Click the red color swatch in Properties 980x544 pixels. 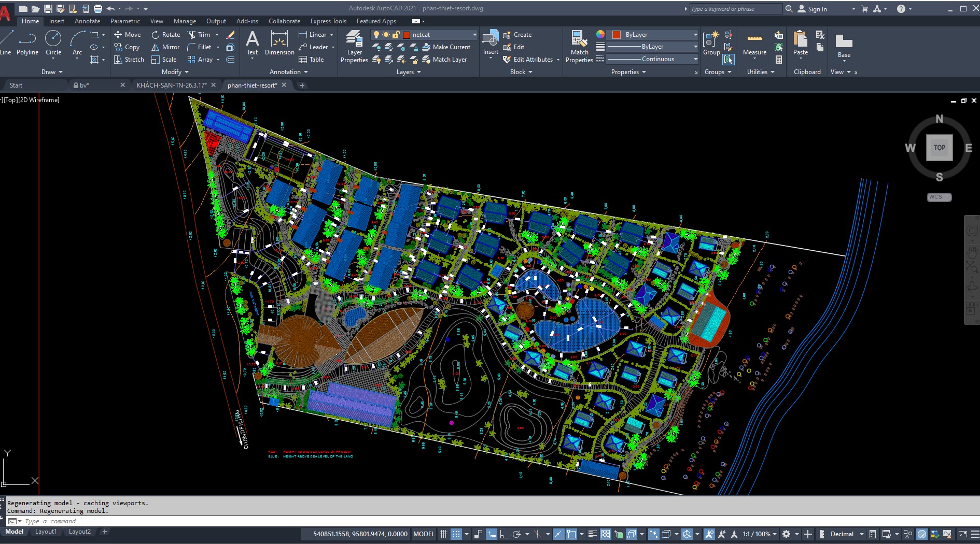(x=616, y=34)
